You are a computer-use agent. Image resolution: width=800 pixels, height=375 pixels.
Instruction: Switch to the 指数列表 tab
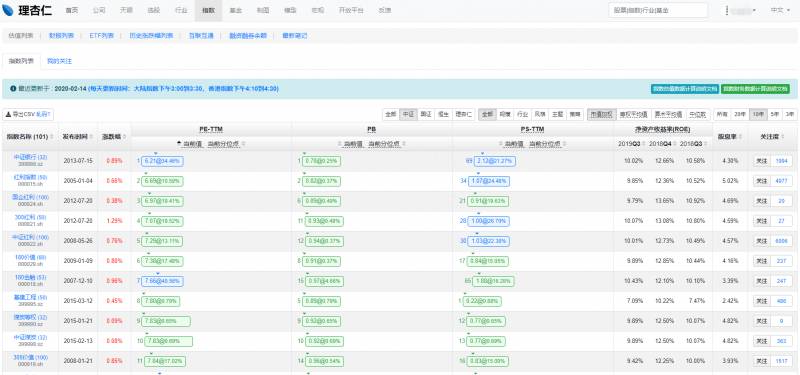pos(21,61)
